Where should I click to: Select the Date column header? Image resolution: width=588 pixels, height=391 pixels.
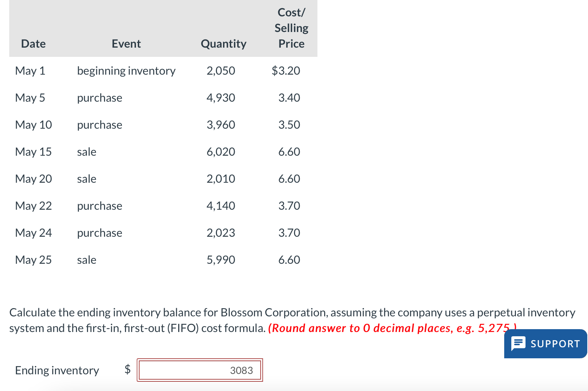pos(33,43)
